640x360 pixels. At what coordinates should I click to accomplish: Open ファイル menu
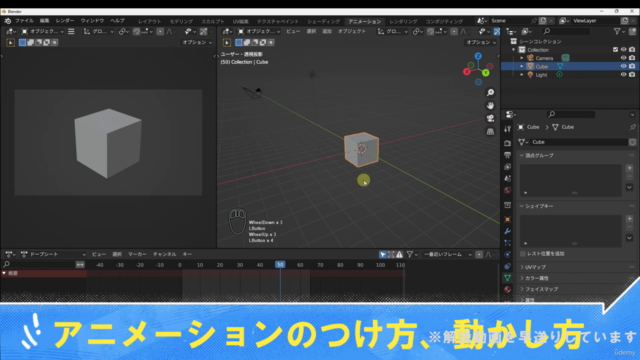tap(24, 20)
